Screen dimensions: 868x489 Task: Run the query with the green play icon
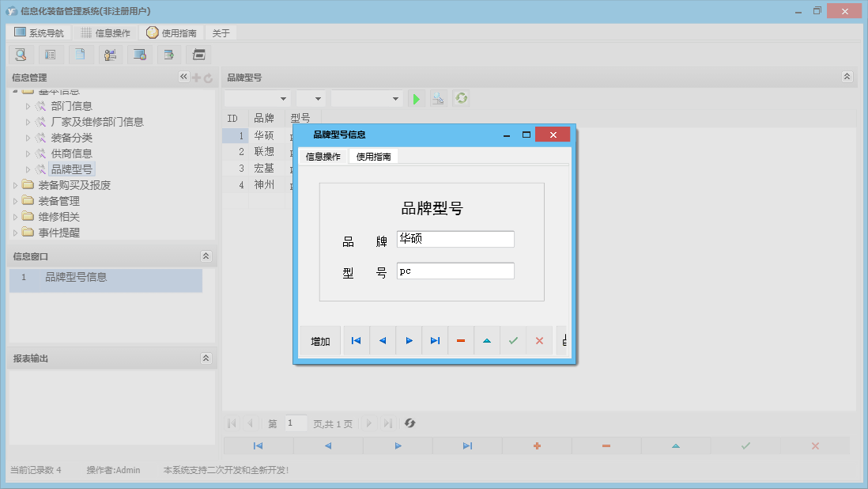click(417, 98)
